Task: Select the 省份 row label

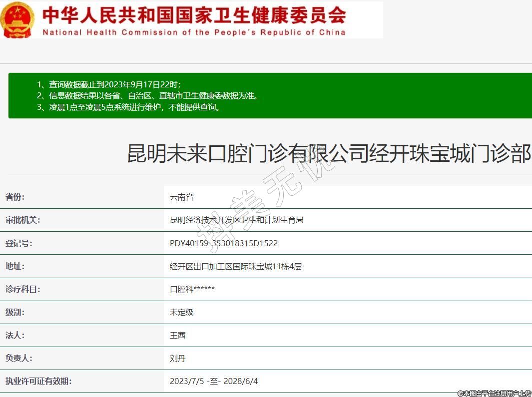Action: pyautogui.click(x=15, y=197)
